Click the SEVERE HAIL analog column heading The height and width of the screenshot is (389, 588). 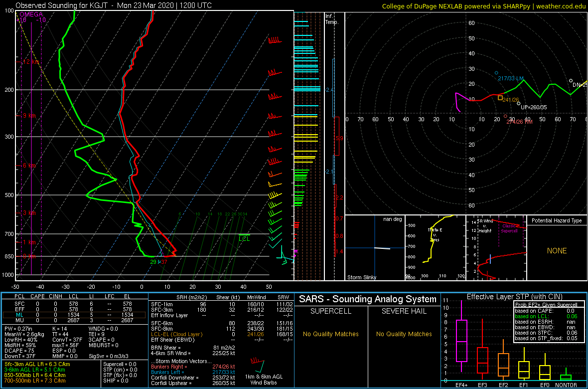click(404, 312)
